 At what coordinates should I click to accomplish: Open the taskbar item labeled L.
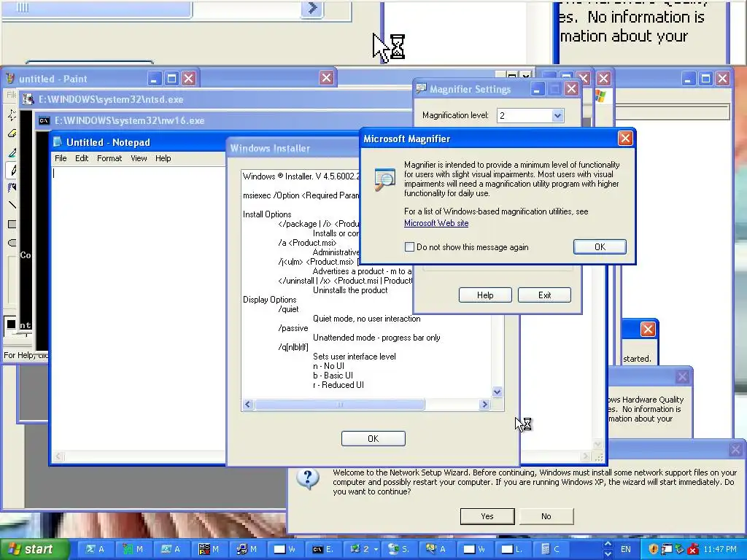(x=512, y=549)
